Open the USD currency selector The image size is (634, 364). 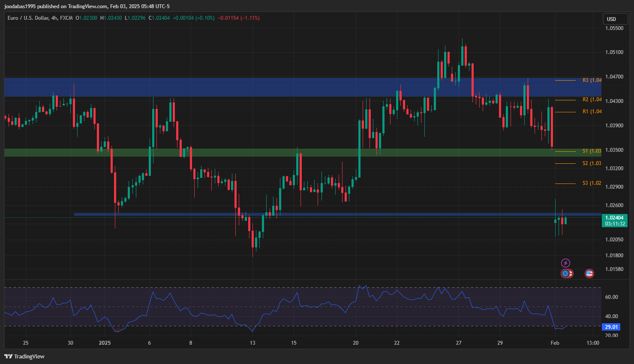pos(615,19)
